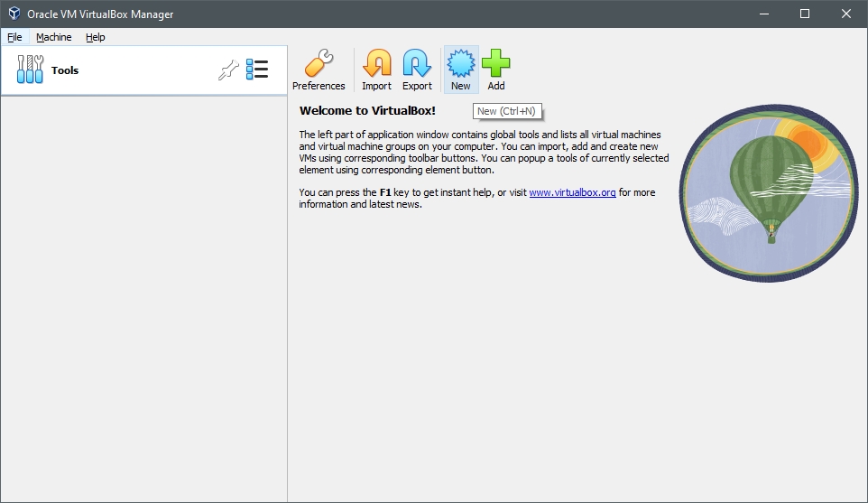868x503 pixels.
Task: Click the green Add machine icon
Action: 495,70
